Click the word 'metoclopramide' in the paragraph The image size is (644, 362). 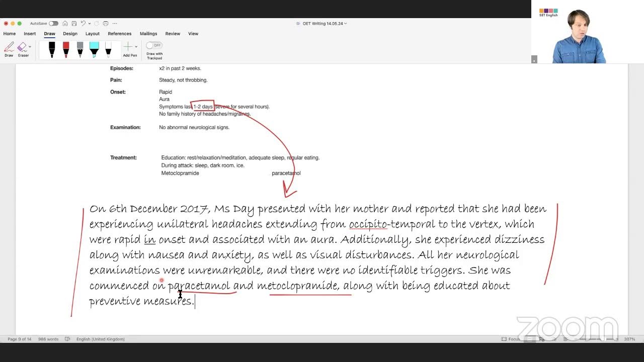click(x=297, y=286)
